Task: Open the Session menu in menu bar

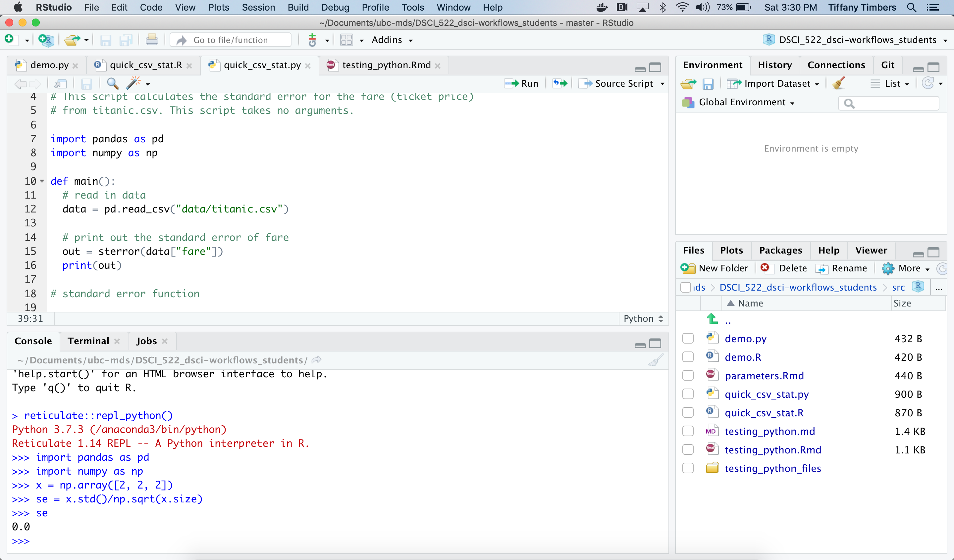Action: [x=257, y=7]
